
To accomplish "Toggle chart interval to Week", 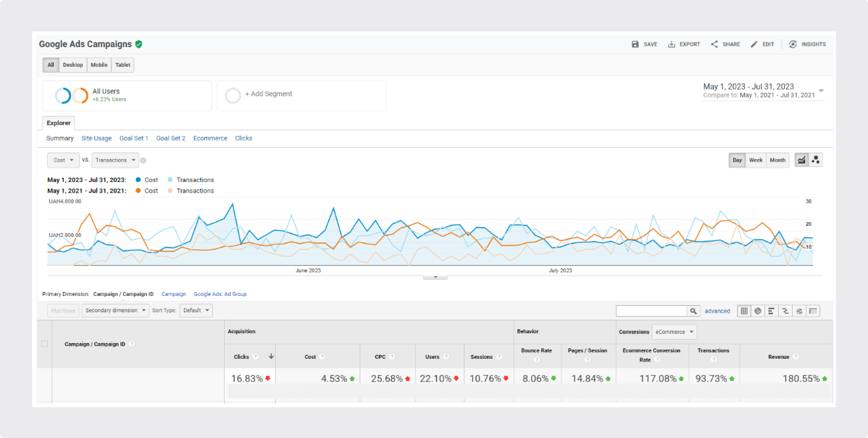I will [x=755, y=160].
